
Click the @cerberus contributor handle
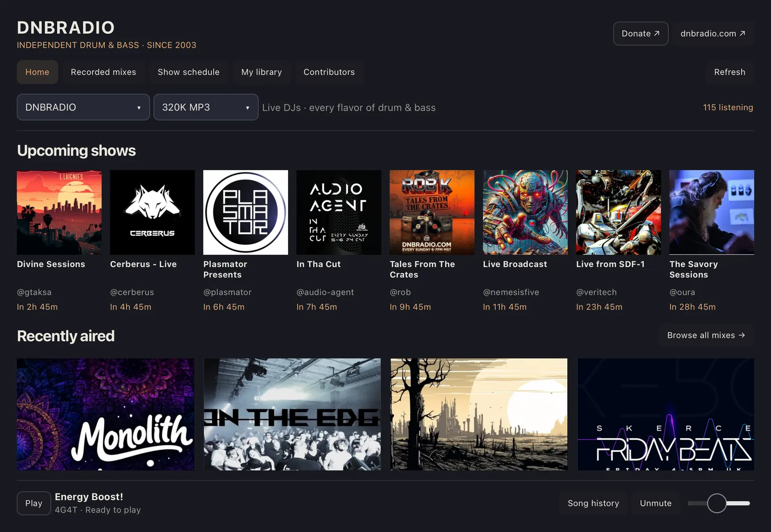(x=132, y=292)
